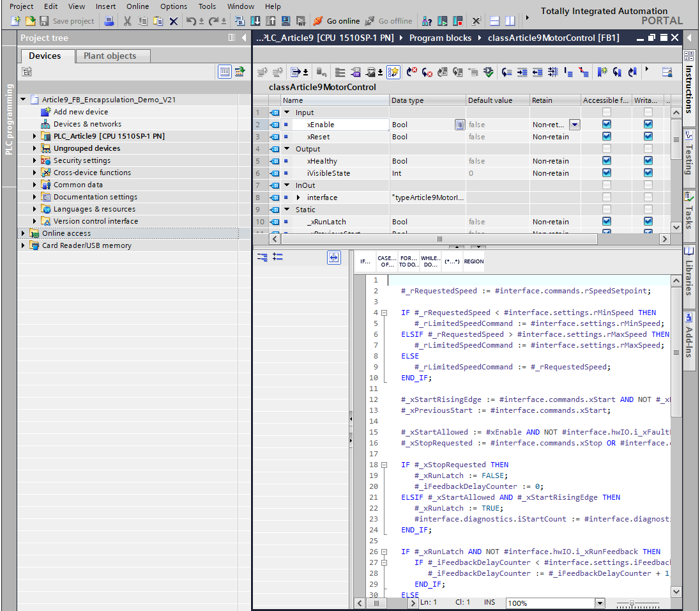700x611 pixels.
Task: Go to next bookmark icon
Action: coord(618,72)
